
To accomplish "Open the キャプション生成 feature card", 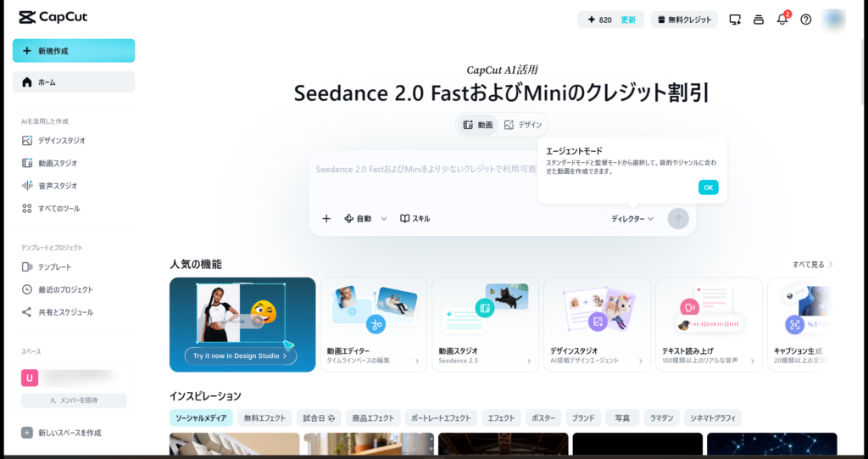I will pyautogui.click(x=800, y=325).
